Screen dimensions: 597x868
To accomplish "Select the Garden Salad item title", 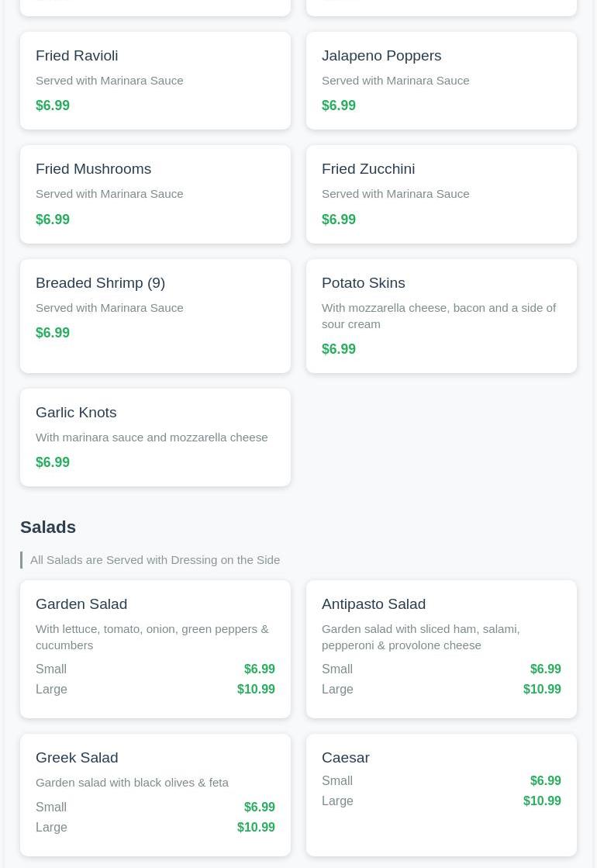I will click(81, 604).
